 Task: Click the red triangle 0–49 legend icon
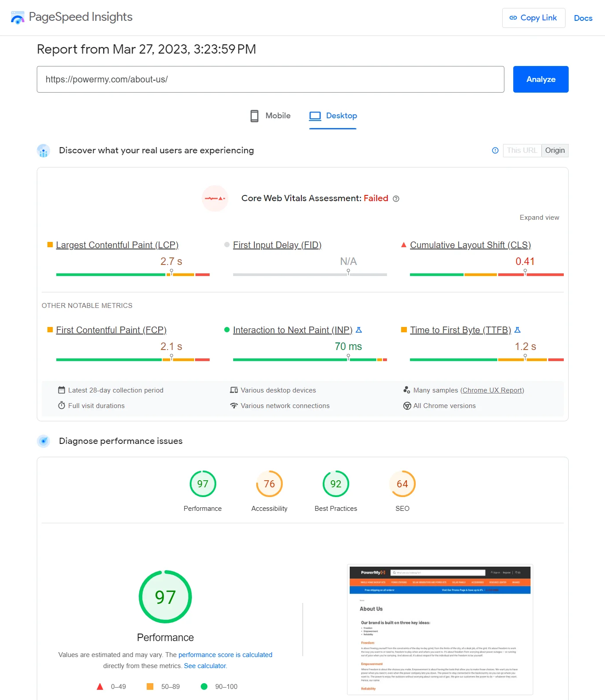pos(100,687)
